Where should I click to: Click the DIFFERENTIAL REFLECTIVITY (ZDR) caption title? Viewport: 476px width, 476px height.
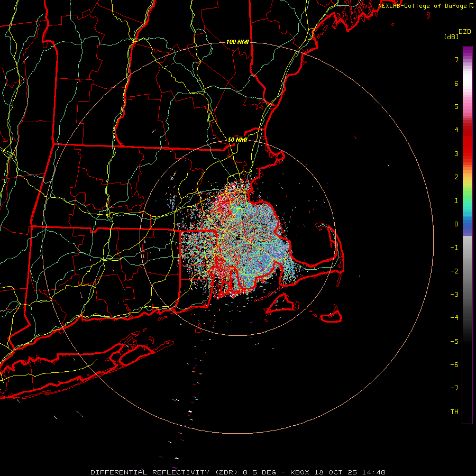point(166,472)
